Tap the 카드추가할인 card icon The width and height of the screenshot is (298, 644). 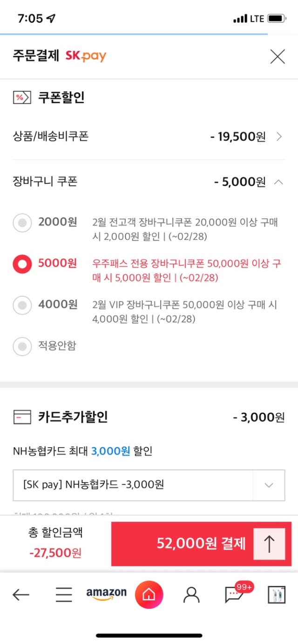[x=22, y=417]
